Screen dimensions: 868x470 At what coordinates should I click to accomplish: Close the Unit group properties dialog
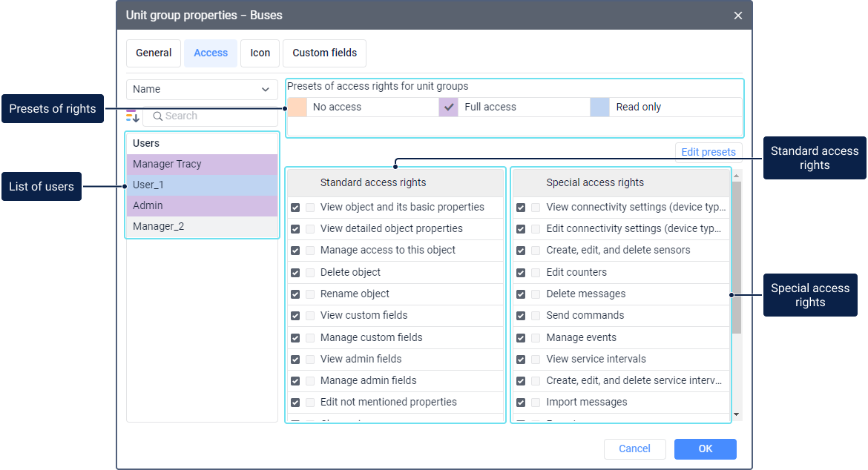click(737, 16)
